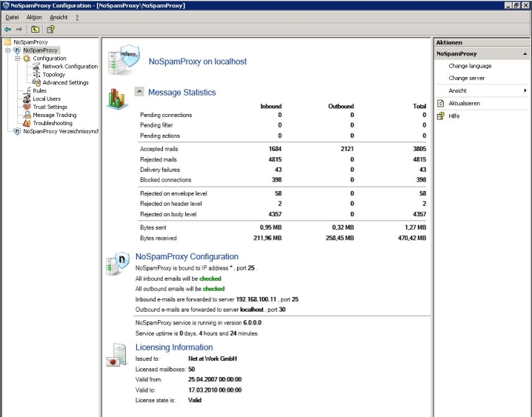Collapse the Configuration tree node
Screen dimensions: 532x417
tap(18, 59)
